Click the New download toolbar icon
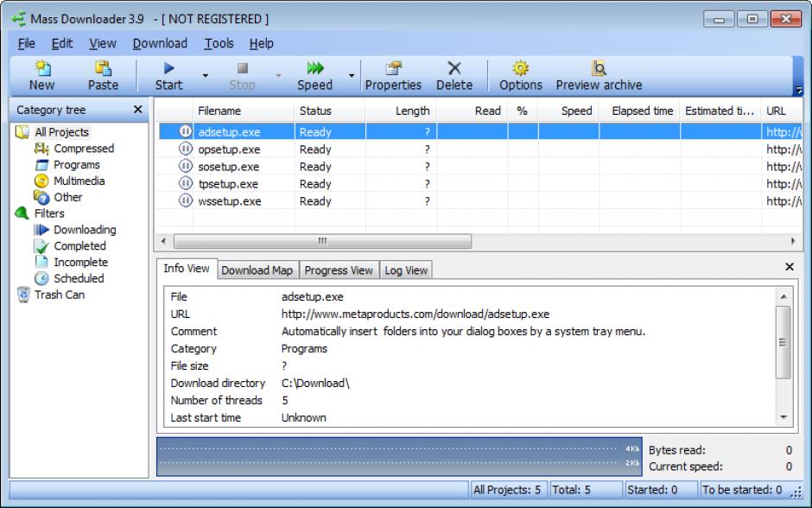This screenshot has height=508, width=812. point(42,68)
